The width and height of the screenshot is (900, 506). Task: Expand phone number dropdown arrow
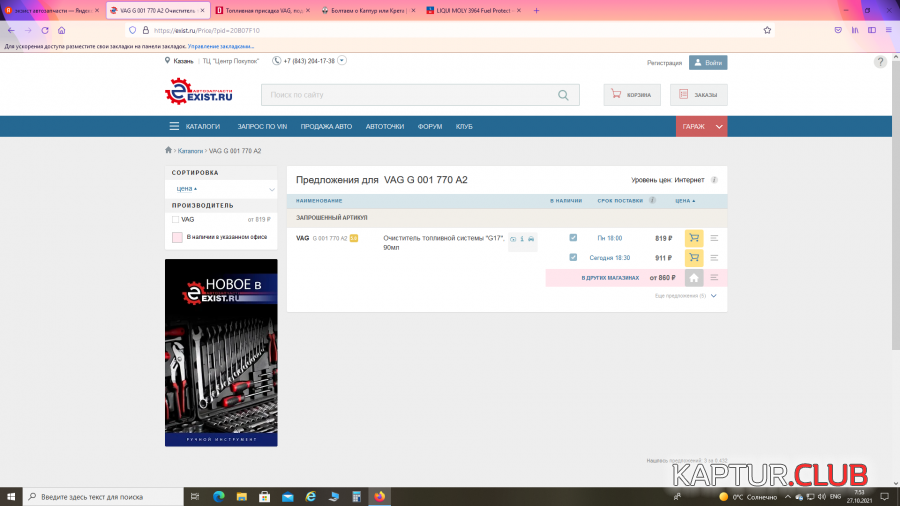coord(342,60)
